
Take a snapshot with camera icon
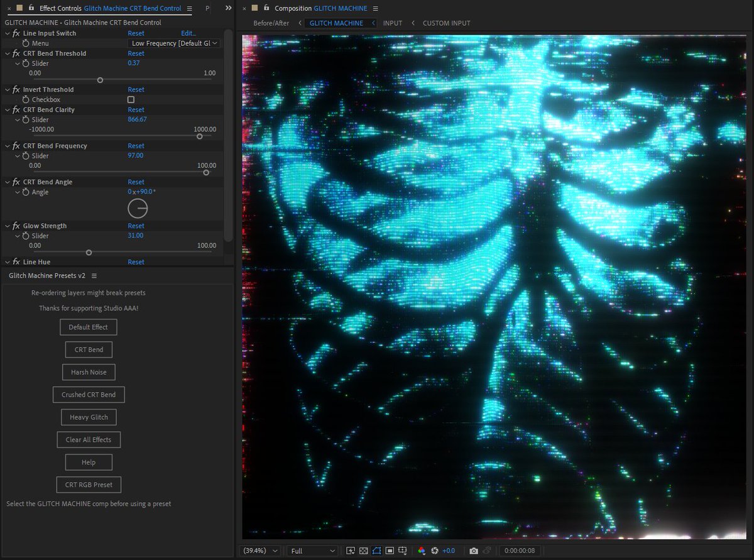pos(474,551)
